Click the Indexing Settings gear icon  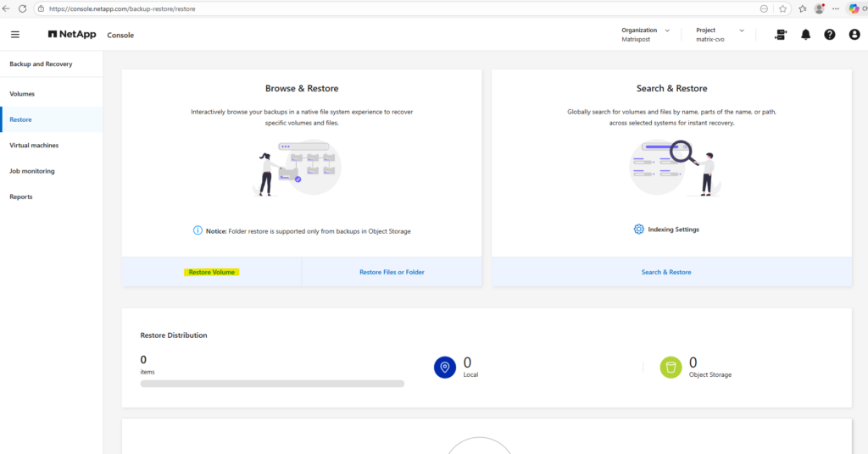pyautogui.click(x=639, y=230)
